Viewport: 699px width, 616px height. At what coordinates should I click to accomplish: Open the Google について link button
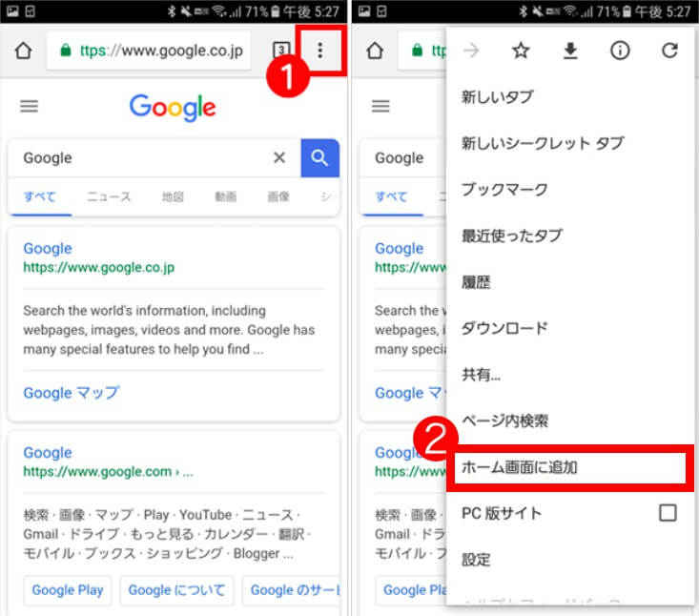point(176,590)
